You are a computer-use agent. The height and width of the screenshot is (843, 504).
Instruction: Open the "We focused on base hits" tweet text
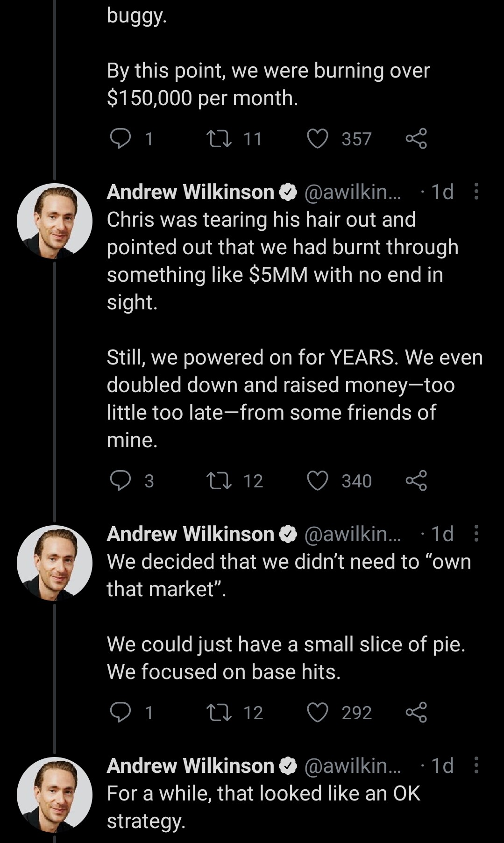pyautogui.click(x=223, y=672)
